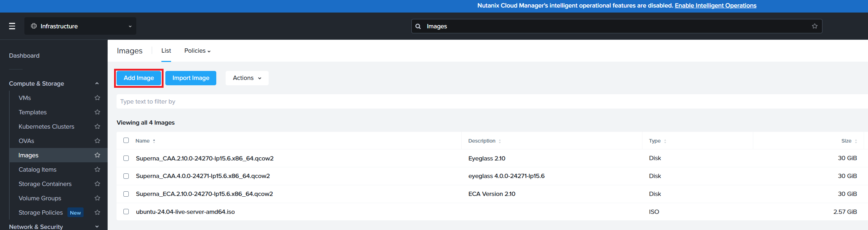The image size is (868, 230).
Task: Open the hamburger navigation menu
Action: coord(12,26)
